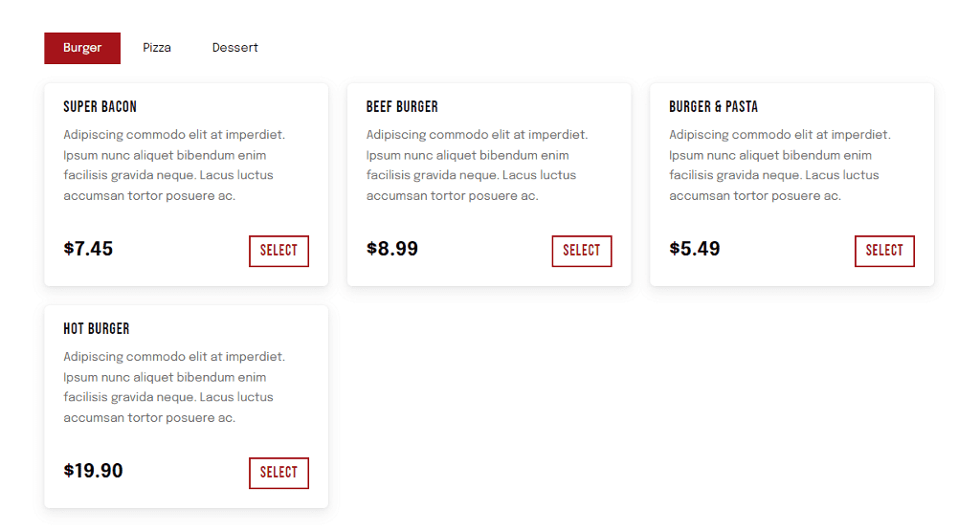Click the Hot Burger description paragraph

[x=174, y=388]
